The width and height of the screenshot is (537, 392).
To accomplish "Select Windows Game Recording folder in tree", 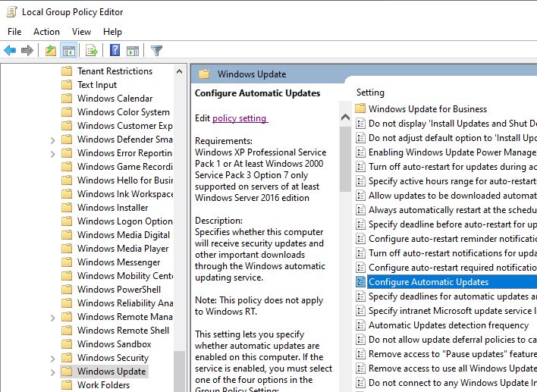I will click(124, 166).
